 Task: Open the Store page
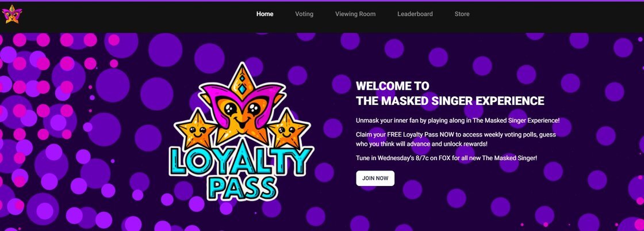[x=462, y=14]
